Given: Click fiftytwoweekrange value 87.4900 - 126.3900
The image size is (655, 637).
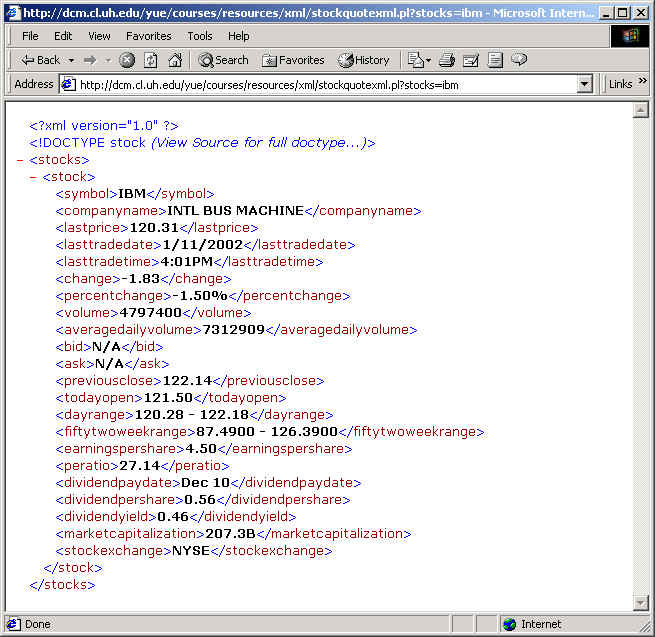Looking at the screenshot, I should point(267,432).
